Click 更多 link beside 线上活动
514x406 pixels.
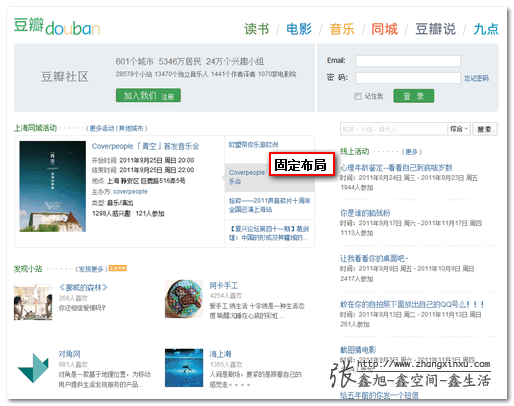tap(411, 152)
